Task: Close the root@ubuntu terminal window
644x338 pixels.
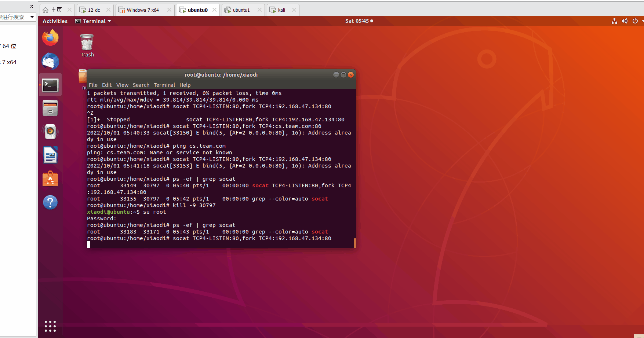Action: pyautogui.click(x=351, y=75)
